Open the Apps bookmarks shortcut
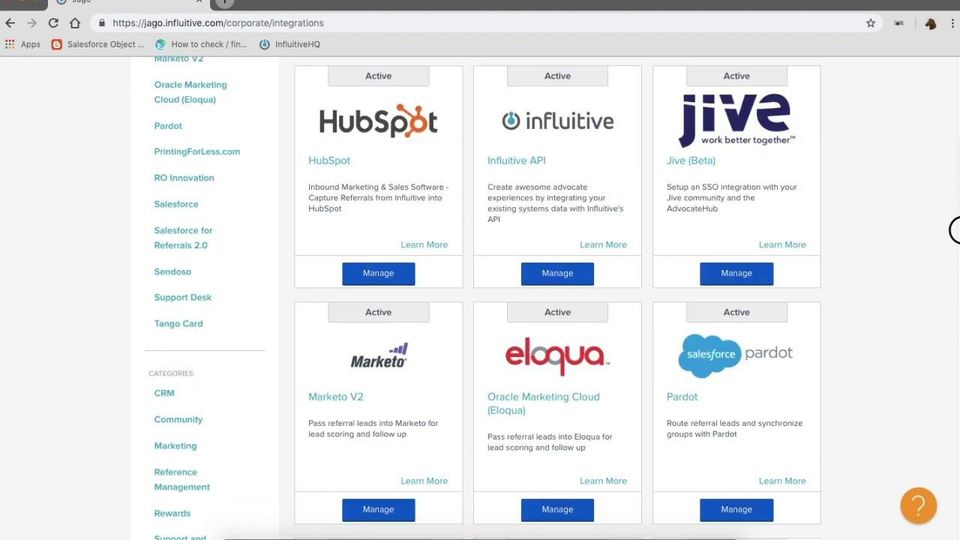 point(23,44)
